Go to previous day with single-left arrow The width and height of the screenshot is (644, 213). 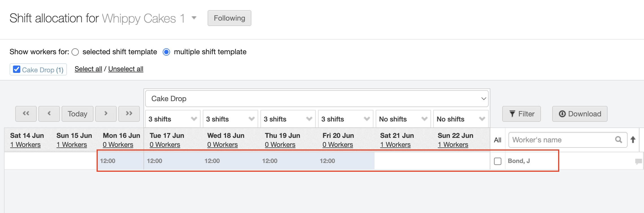click(x=49, y=114)
